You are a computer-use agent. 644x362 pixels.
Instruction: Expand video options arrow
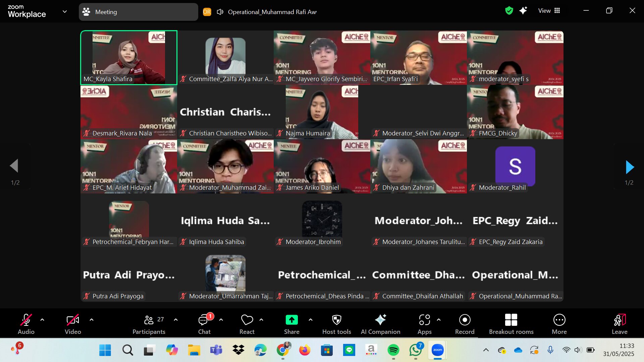pyautogui.click(x=92, y=320)
